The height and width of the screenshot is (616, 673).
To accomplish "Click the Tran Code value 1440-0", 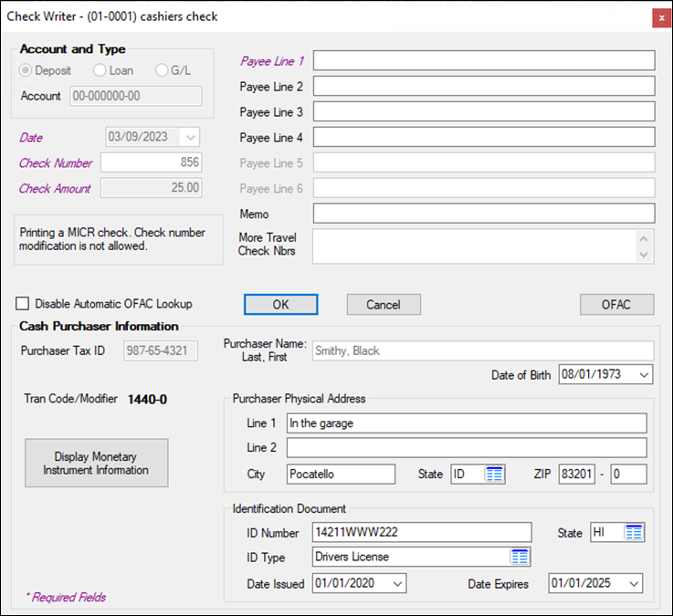I will pyautogui.click(x=147, y=400).
